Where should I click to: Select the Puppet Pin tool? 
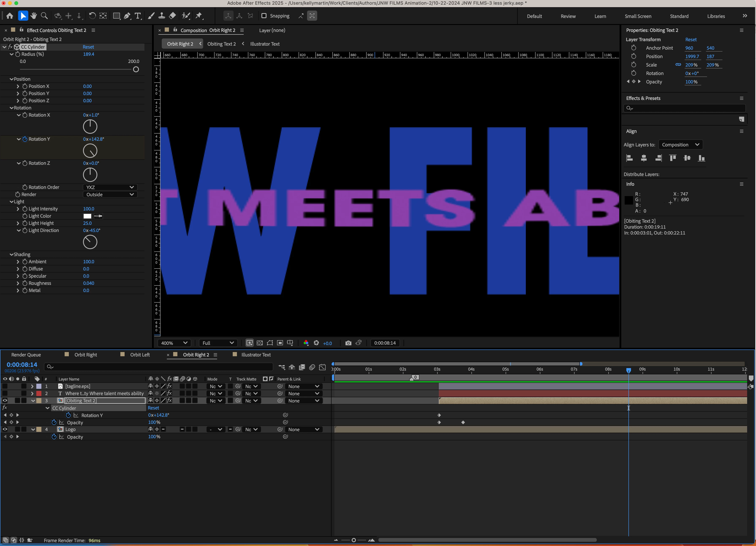point(199,16)
